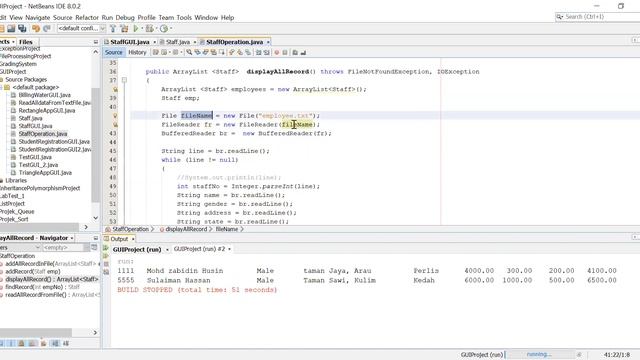Click the Next Bookmark editor icon

tap(240, 52)
